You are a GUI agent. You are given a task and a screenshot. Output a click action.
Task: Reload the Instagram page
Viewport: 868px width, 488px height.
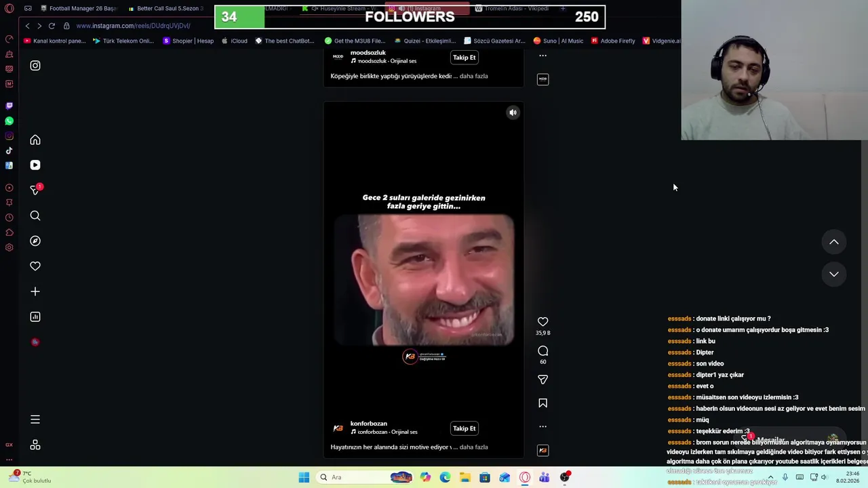click(x=52, y=26)
